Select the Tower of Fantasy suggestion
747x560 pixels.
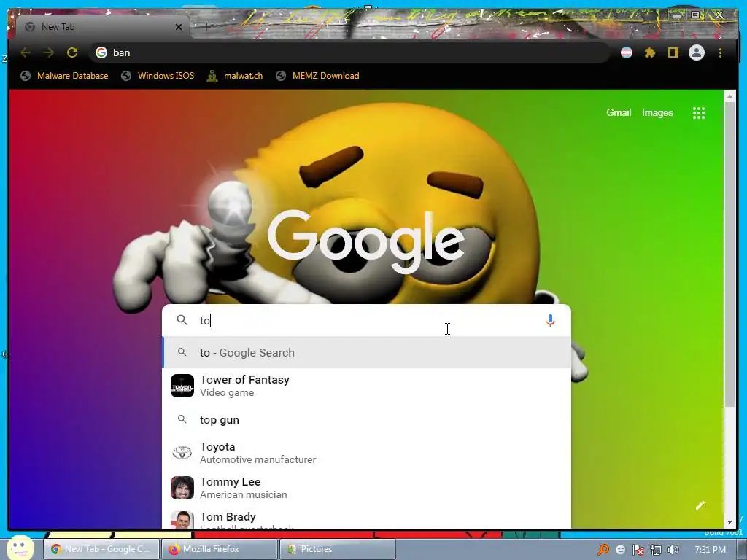point(367,386)
